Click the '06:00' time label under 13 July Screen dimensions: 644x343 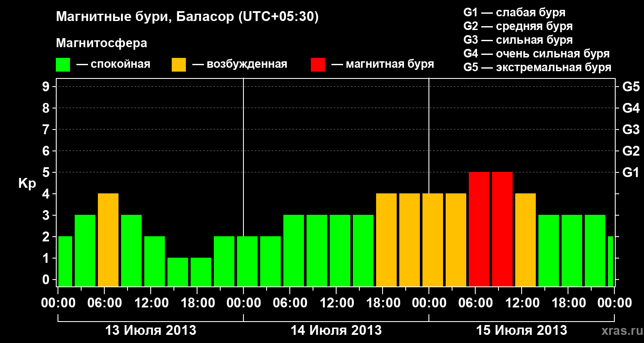point(104,303)
